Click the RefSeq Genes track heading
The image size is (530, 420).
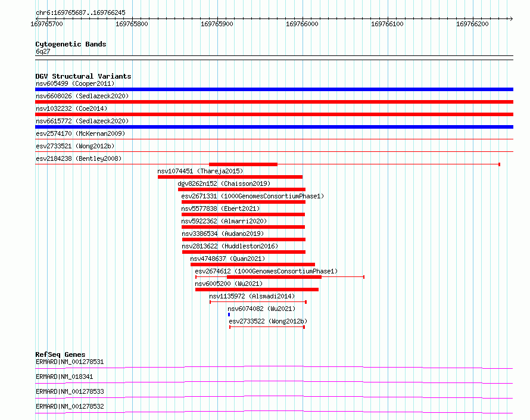pyautogui.click(x=60, y=354)
